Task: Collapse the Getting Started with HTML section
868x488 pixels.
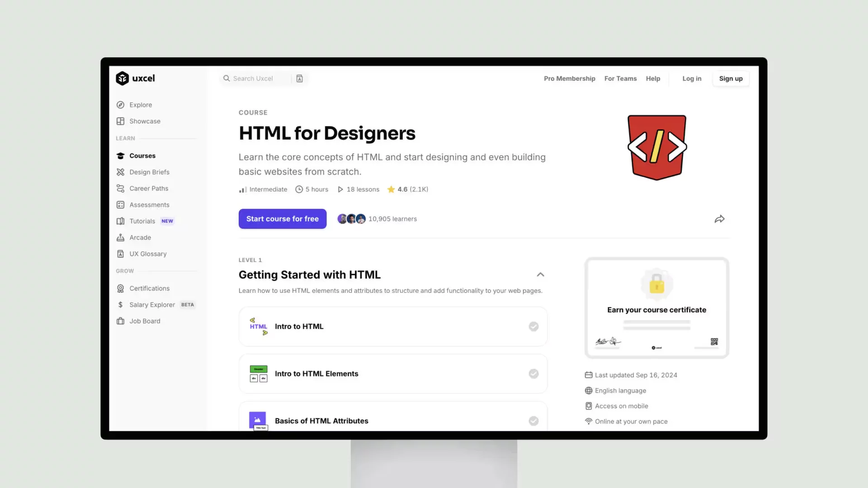Action: [x=539, y=274]
